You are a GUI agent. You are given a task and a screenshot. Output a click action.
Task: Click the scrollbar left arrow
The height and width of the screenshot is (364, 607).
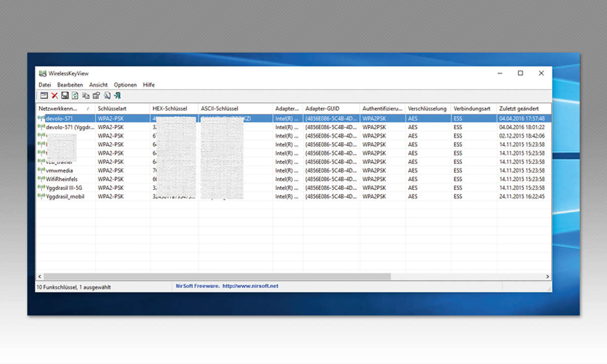coord(40,277)
